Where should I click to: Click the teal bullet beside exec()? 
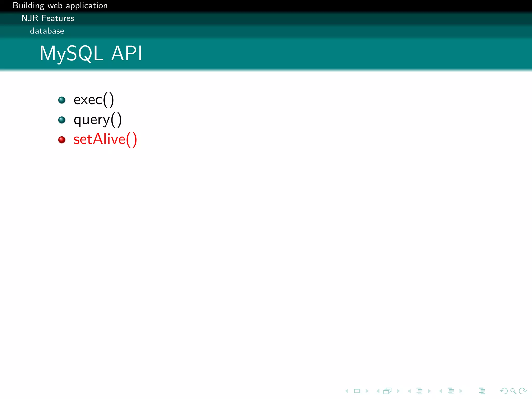point(62,100)
